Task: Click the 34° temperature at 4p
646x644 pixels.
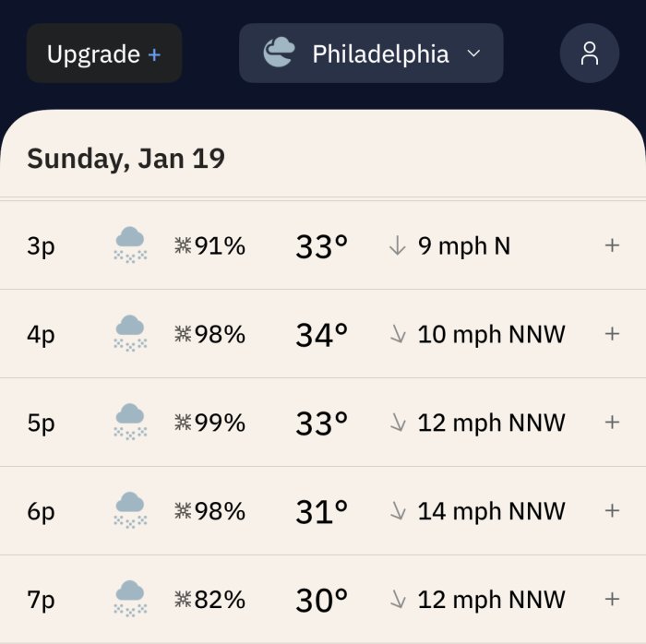Action: (x=322, y=334)
